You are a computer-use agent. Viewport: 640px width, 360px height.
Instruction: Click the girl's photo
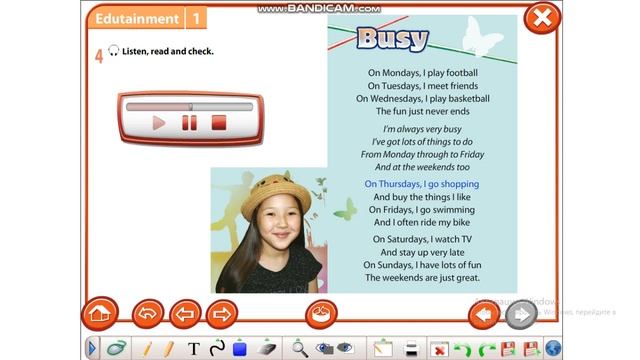(x=269, y=230)
